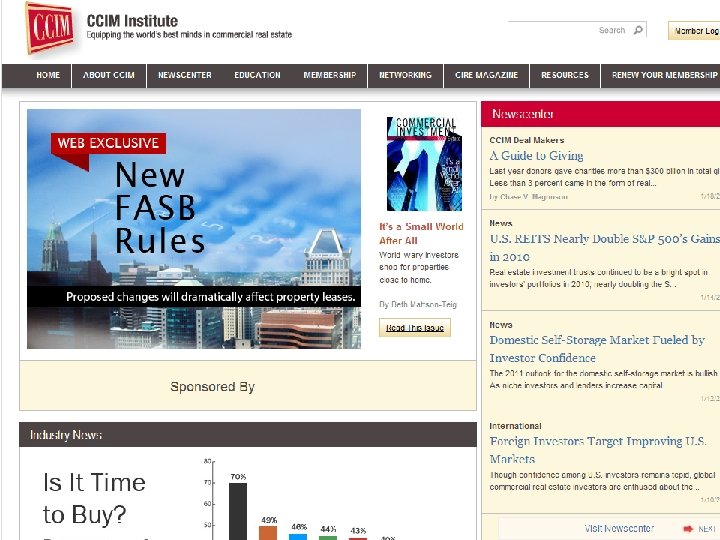Click the Newscenter panel header
The width and height of the screenshot is (720, 540).
(x=601, y=114)
